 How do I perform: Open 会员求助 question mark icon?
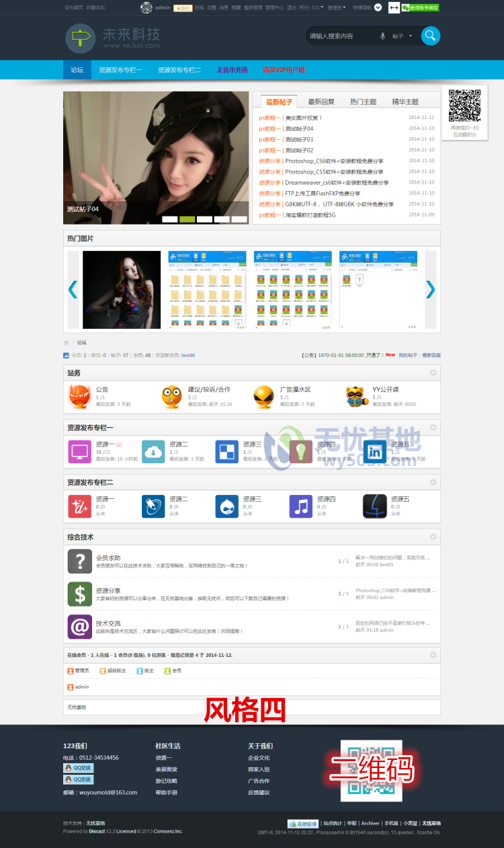[80, 561]
